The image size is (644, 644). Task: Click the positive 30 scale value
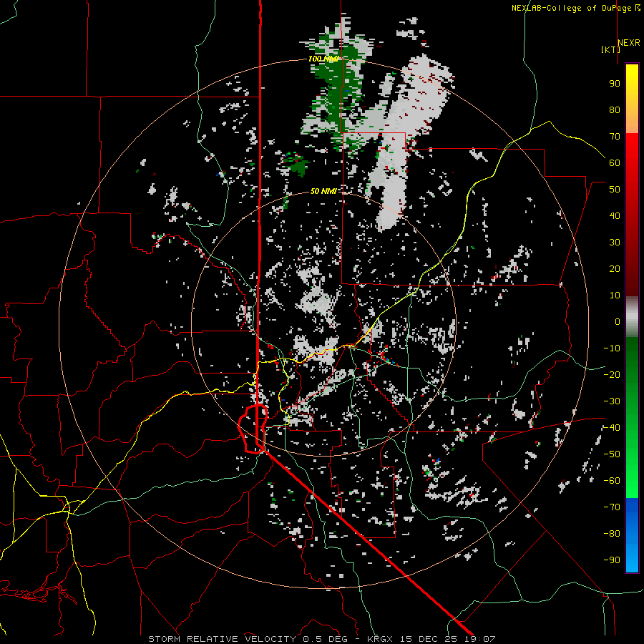point(615,243)
